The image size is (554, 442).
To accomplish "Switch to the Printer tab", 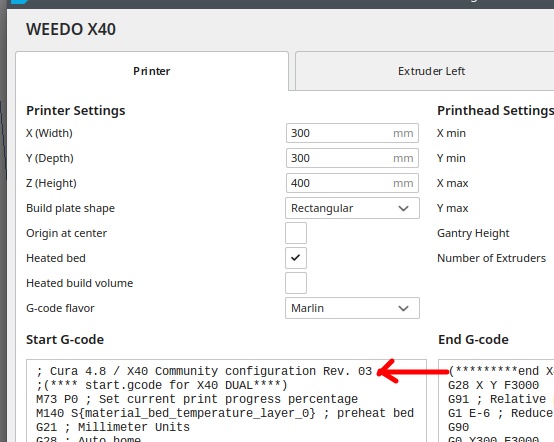I will click(x=152, y=71).
